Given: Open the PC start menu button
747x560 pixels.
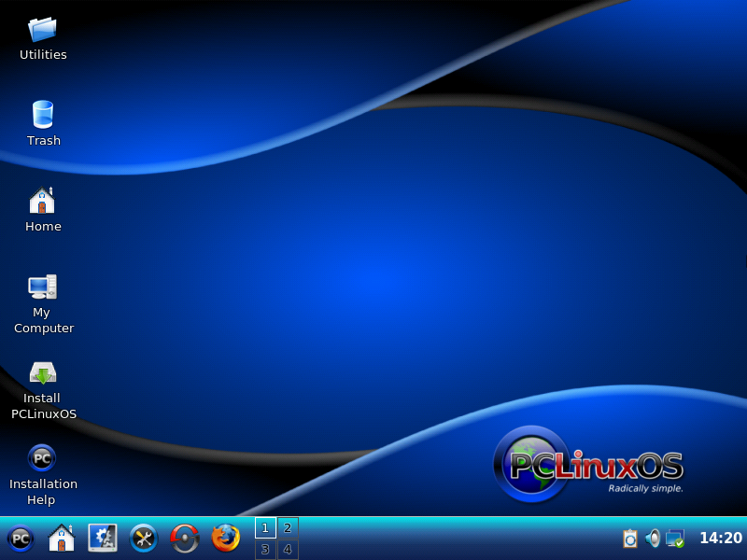Looking at the screenshot, I should [21, 539].
